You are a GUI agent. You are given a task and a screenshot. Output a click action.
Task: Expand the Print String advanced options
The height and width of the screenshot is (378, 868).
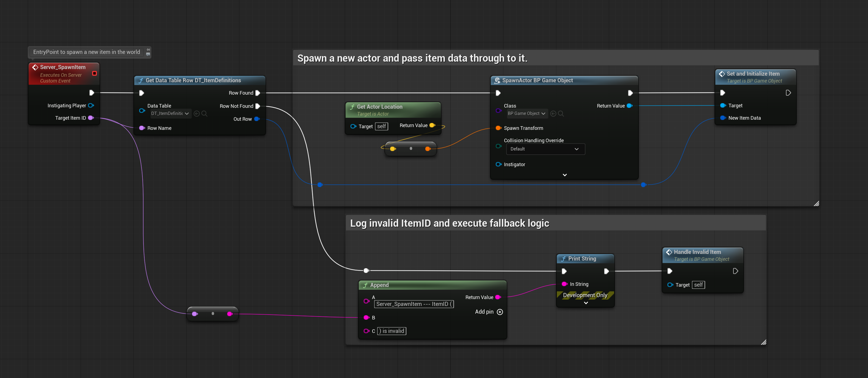click(x=586, y=303)
